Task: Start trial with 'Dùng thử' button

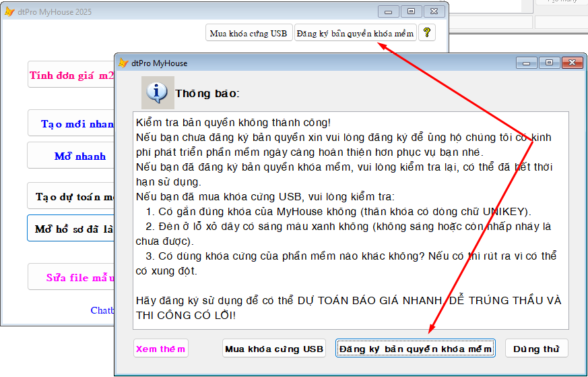Action: tap(536, 349)
